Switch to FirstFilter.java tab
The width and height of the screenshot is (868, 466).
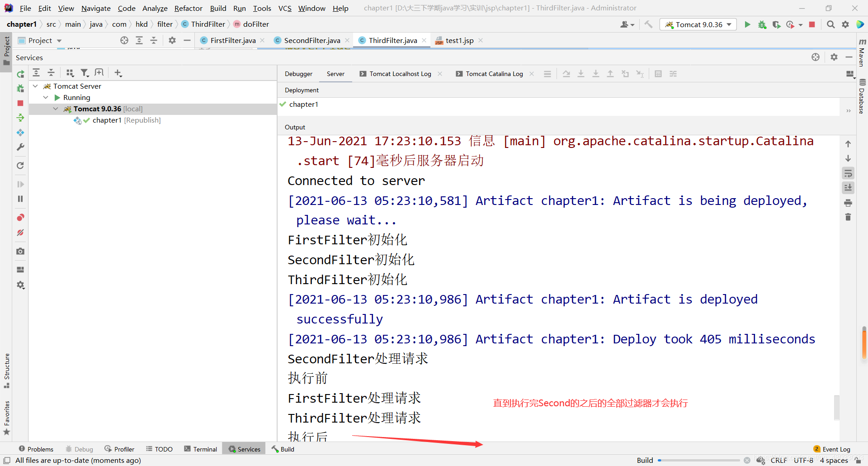(232, 40)
